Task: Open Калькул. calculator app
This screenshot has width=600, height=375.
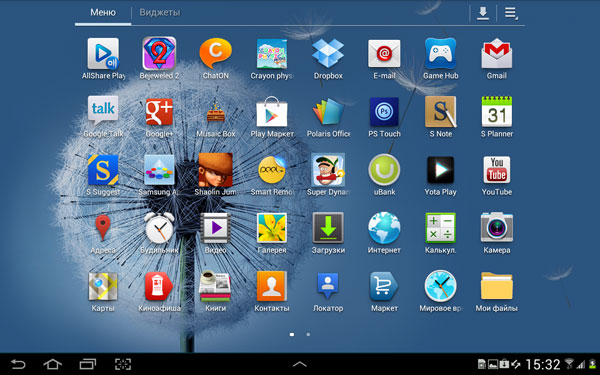Action: (440, 228)
